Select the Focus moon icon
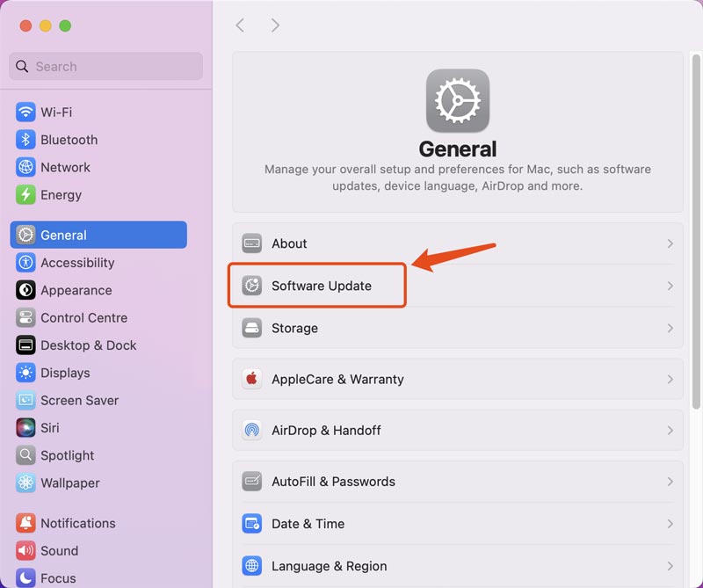Viewport: 703px width, 588px height. coord(25,578)
